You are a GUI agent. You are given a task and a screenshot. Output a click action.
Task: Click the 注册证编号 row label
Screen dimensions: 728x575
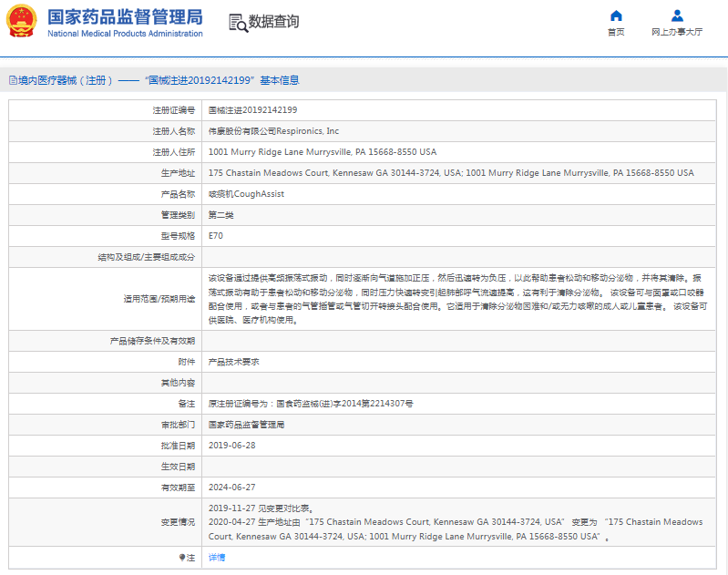click(174, 110)
